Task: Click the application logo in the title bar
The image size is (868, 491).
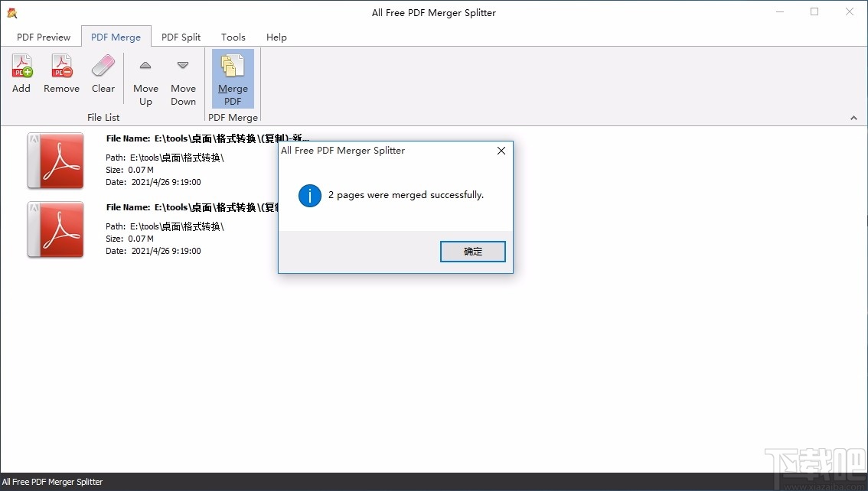Action: 12,12
